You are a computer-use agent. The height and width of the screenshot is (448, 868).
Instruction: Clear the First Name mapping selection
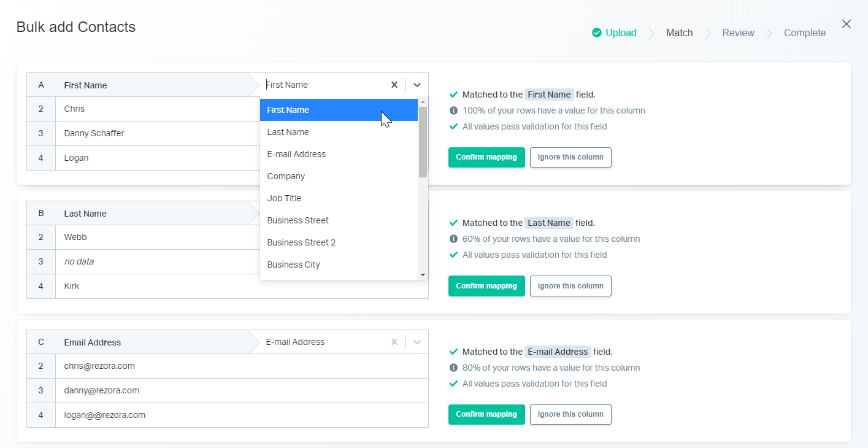pyautogui.click(x=394, y=85)
